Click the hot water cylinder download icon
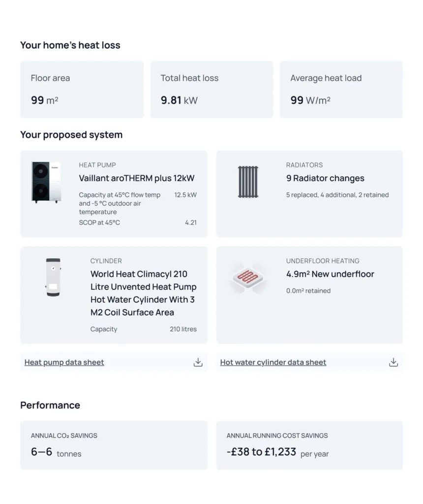The image size is (423, 504). [x=393, y=362]
